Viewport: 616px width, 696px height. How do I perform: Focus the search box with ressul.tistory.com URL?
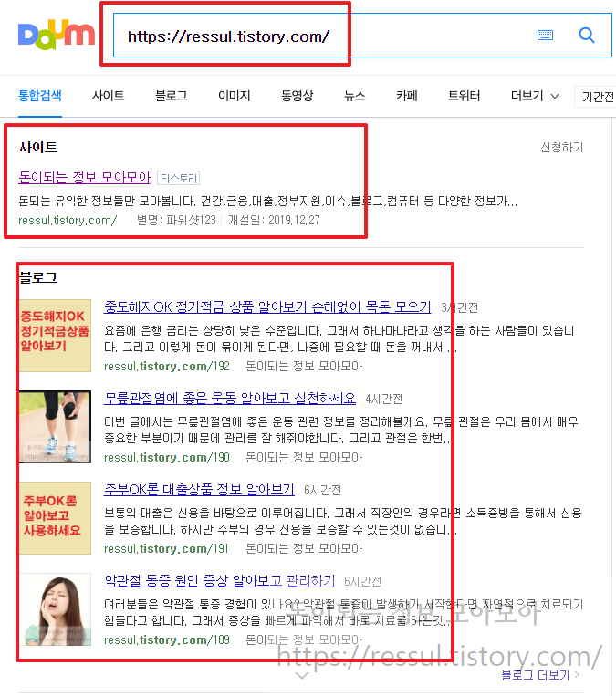click(x=362, y=36)
